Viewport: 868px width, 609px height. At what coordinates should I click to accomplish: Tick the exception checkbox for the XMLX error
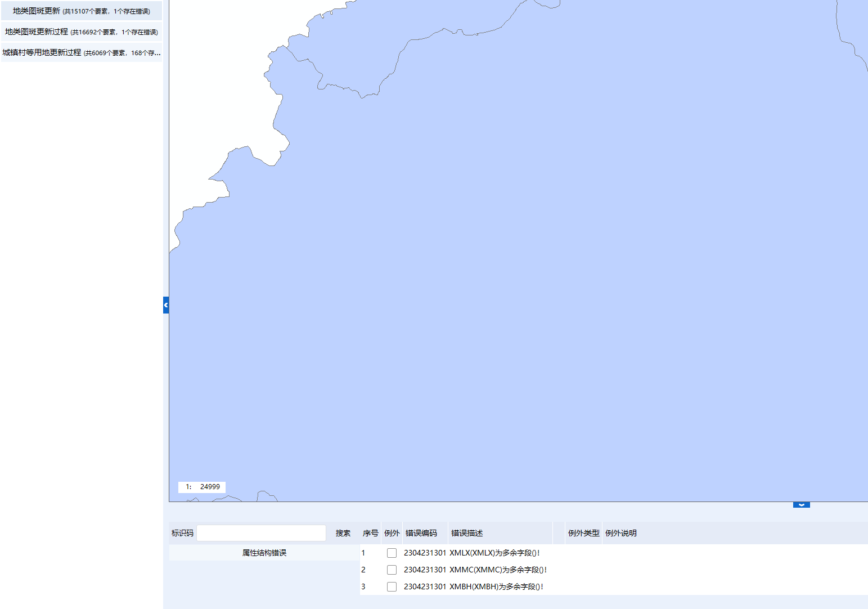pyautogui.click(x=392, y=553)
